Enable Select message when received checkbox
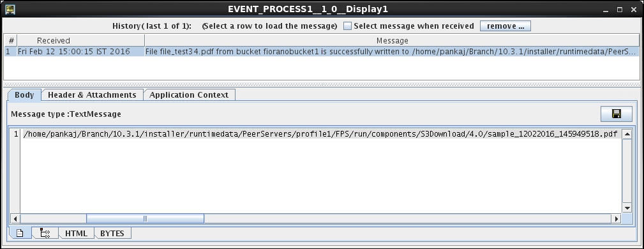This screenshot has width=644, height=249. 347,26
